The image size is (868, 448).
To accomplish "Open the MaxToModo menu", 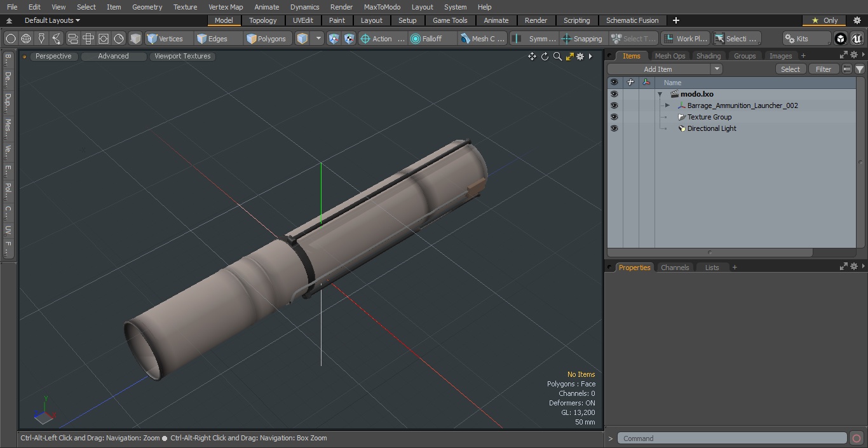I will (382, 7).
